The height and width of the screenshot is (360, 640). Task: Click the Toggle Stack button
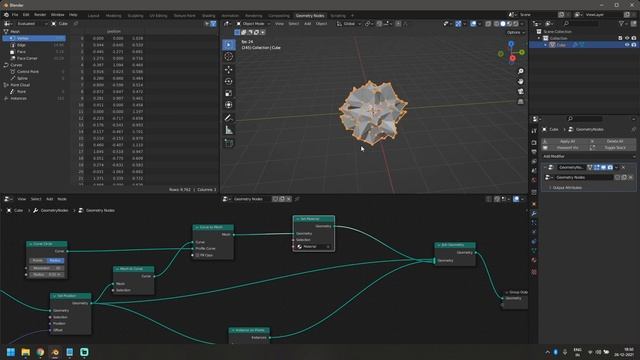tap(615, 148)
